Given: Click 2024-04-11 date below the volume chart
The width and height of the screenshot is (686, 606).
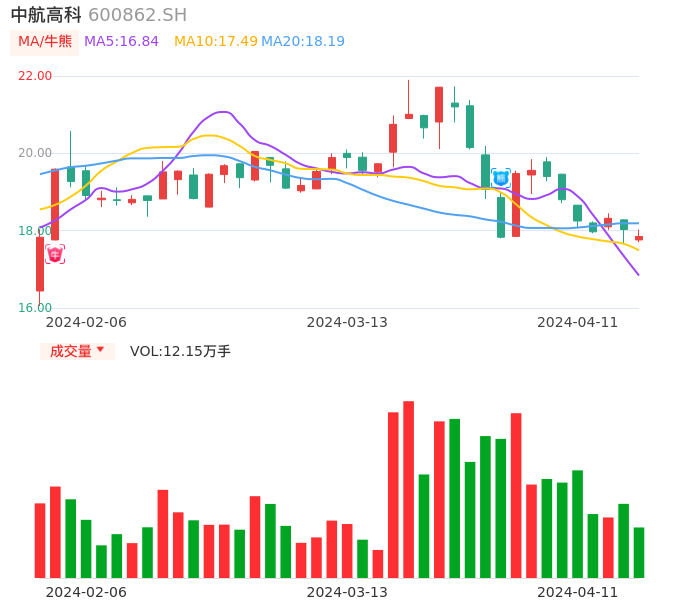Looking at the screenshot, I should [x=578, y=592].
